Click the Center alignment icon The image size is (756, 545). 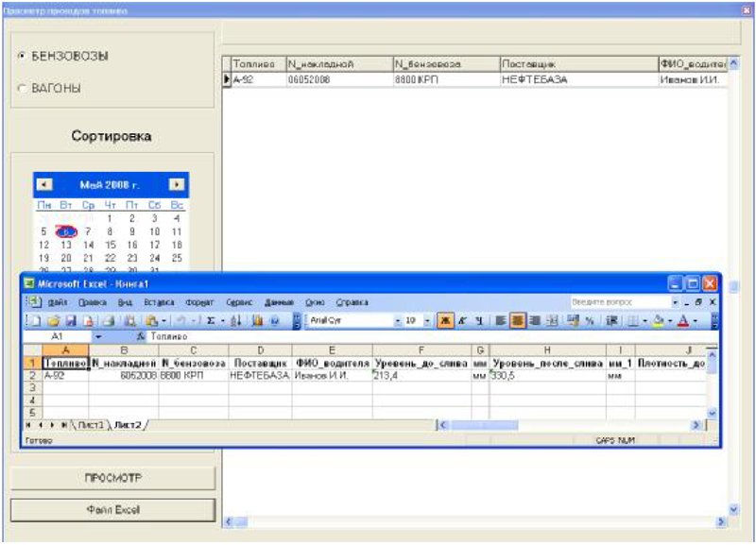pyautogui.click(x=517, y=321)
